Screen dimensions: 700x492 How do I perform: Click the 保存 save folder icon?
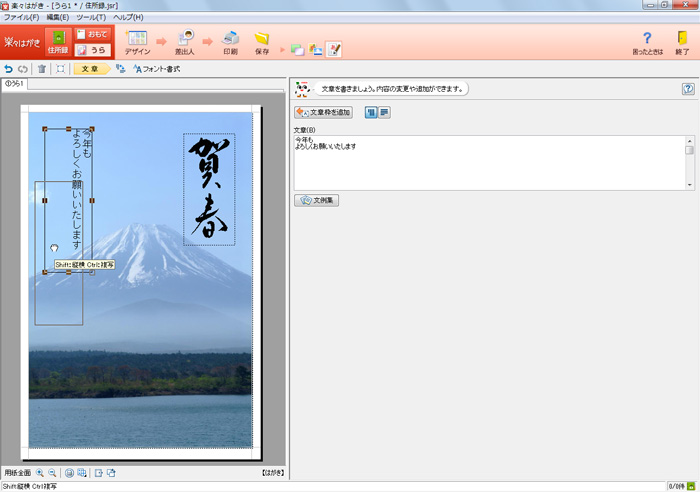pos(261,41)
